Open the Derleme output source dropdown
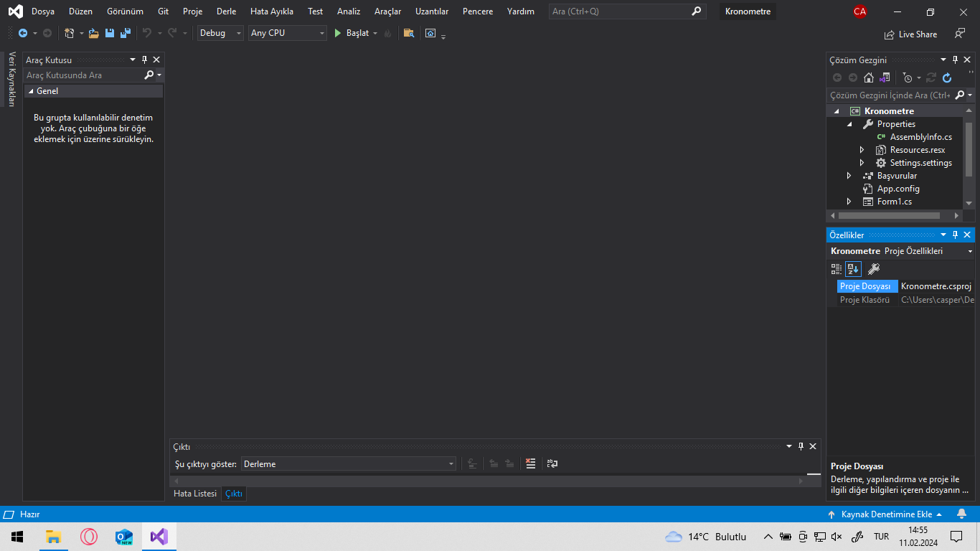The image size is (980, 551). pos(349,463)
